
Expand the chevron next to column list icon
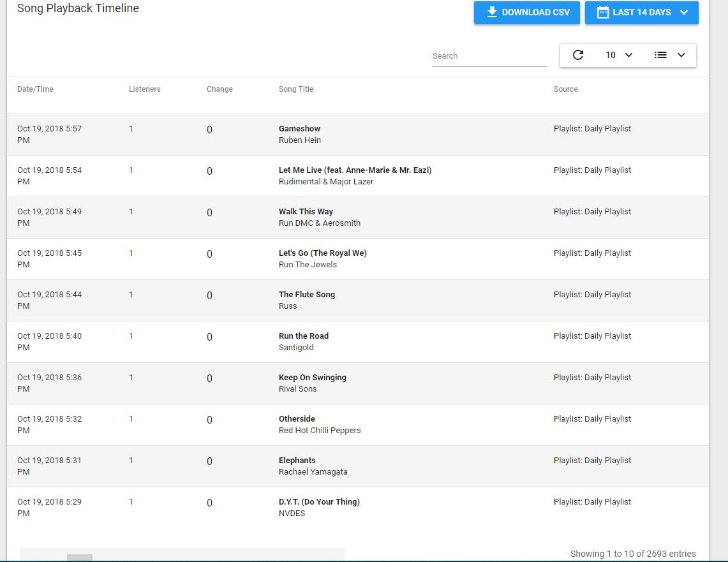(x=681, y=55)
